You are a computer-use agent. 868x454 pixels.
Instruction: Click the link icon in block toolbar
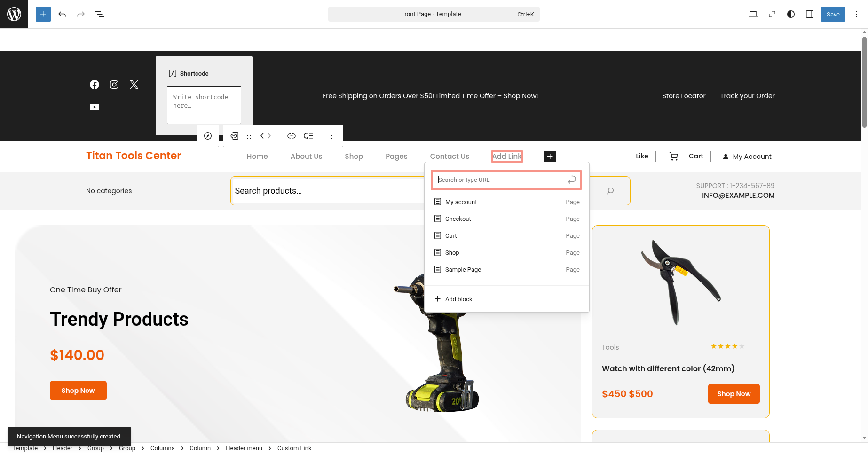tap(292, 136)
